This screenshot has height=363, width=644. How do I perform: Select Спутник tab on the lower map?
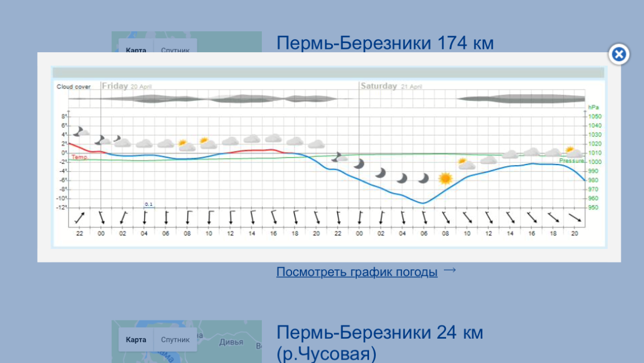tap(175, 340)
